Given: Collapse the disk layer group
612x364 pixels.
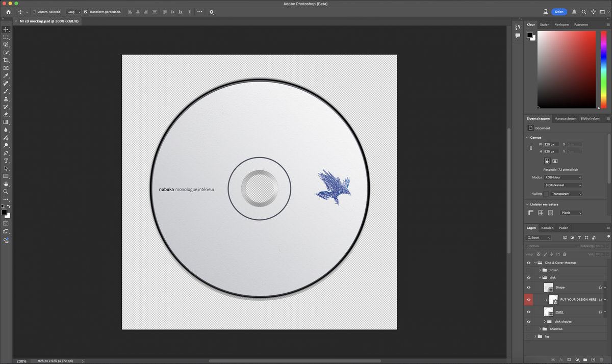Looking at the screenshot, I should [x=540, y=278].
